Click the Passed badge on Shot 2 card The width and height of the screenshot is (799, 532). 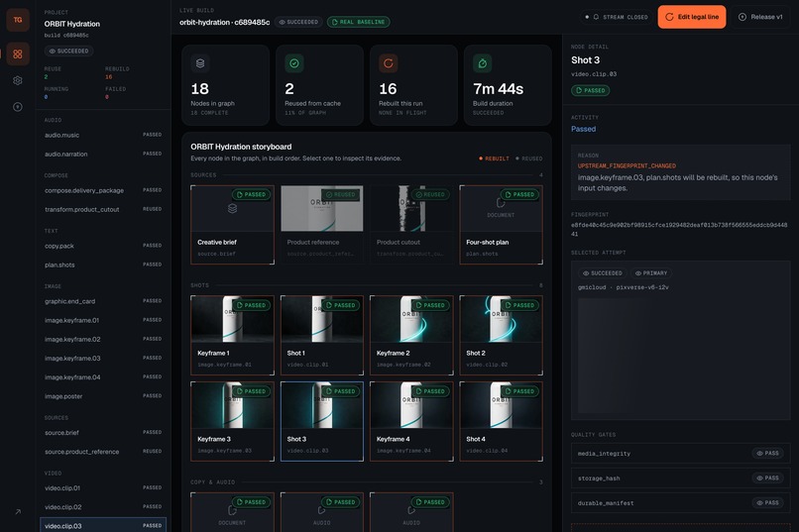519,305
